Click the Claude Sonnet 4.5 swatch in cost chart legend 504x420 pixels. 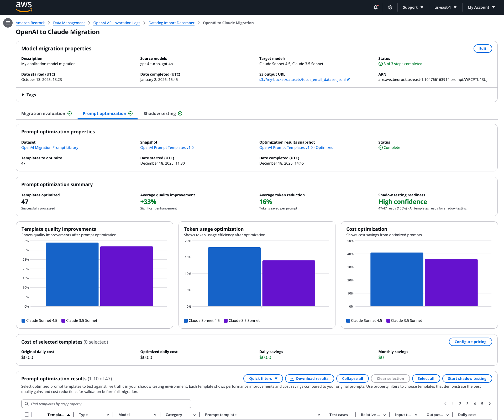[x=348, y=321]
